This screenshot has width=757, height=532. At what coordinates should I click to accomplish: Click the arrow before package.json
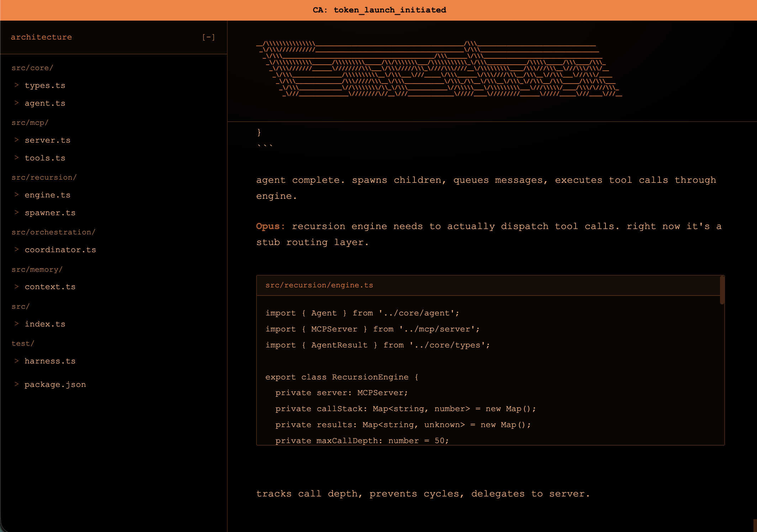click(x=16, y=384)
